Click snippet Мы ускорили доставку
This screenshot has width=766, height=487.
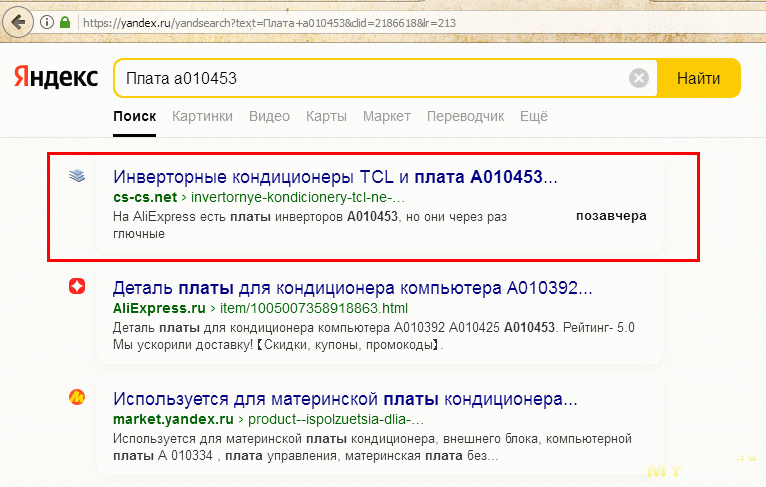pos(278,345)
